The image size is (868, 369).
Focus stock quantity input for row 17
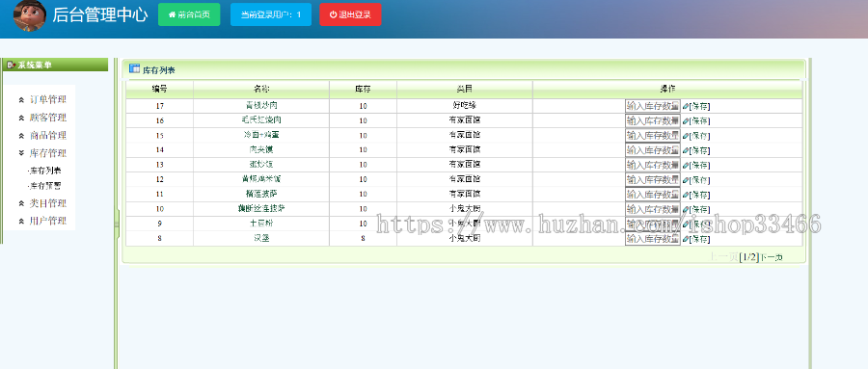coord(653,106)
